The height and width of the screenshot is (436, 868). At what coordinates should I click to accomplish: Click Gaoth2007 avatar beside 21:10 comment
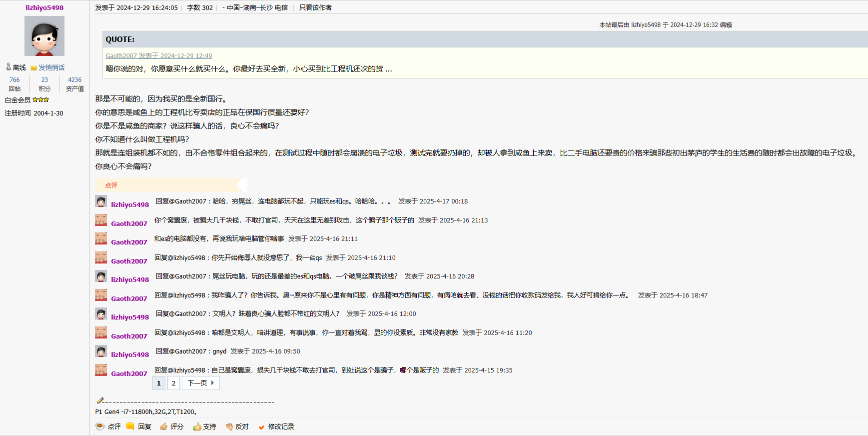(101, 257)
